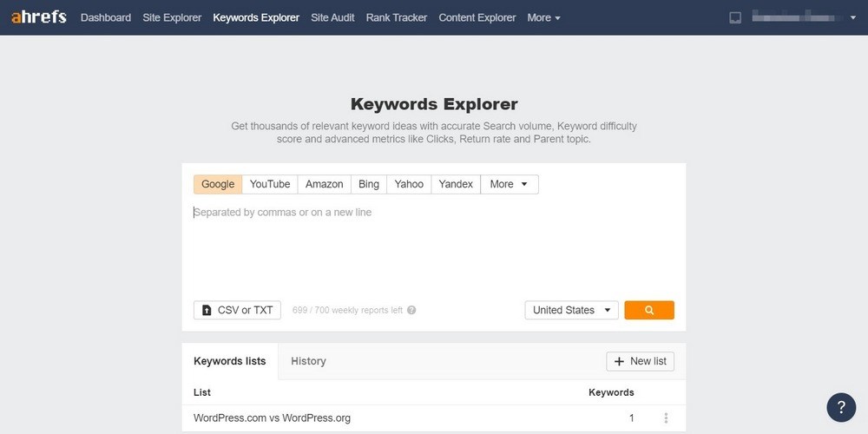
Task: Click the orange search button
Action: coord(649,310)
